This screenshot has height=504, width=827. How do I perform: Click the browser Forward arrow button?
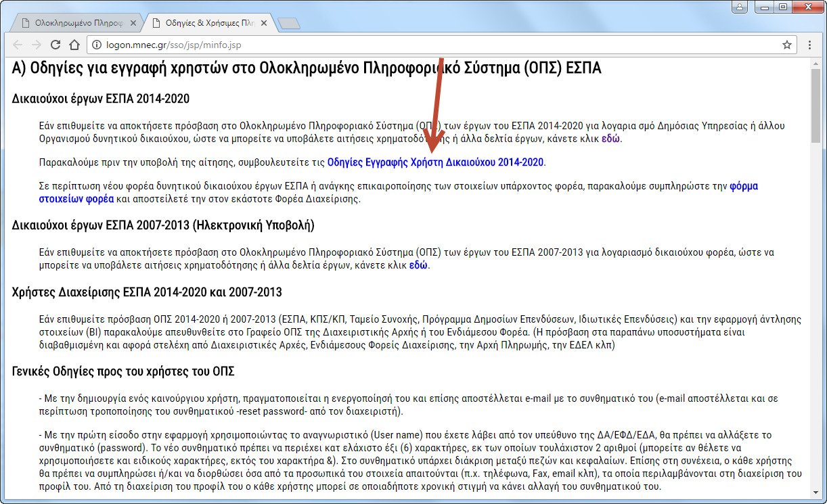pyautogui.click(x=37, y=45)
